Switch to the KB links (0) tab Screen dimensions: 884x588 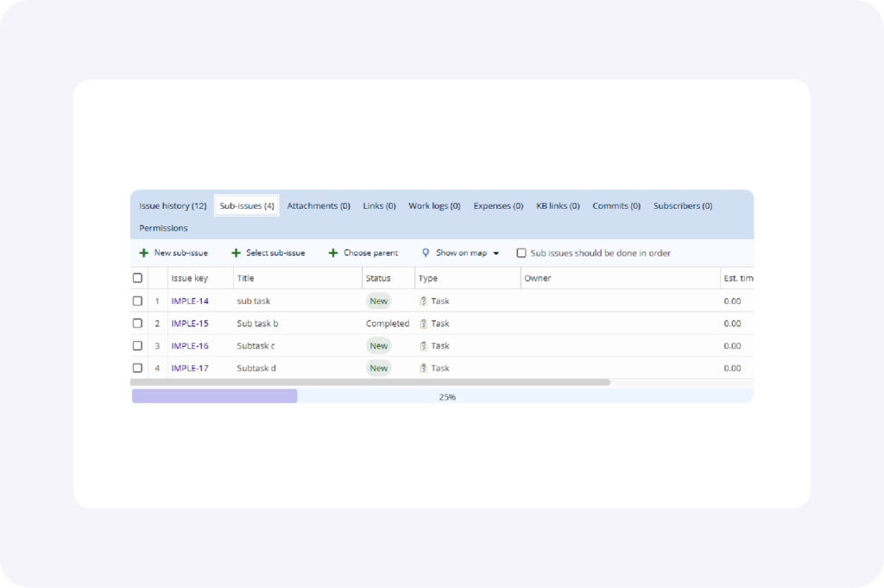click(x=559, y=205)
